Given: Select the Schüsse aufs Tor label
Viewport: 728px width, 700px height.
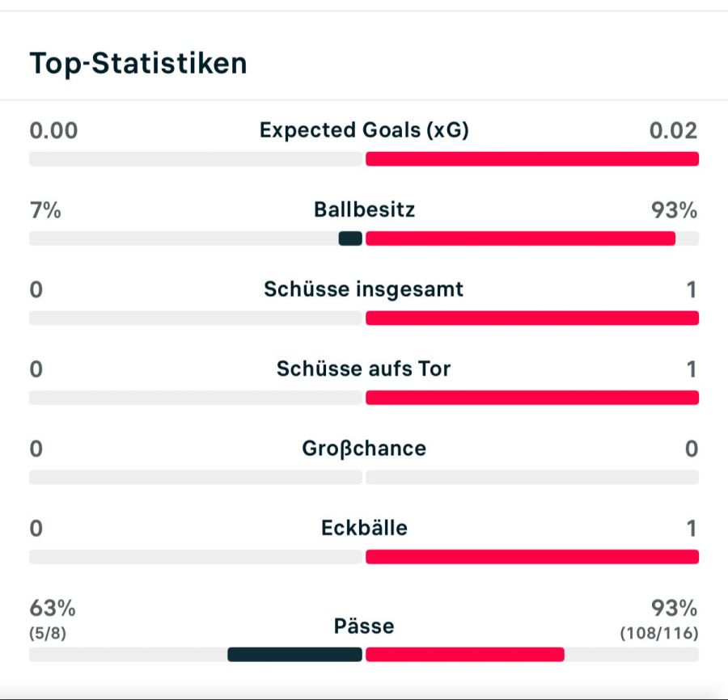Looking at the screenshot, I should coord(364,369).
